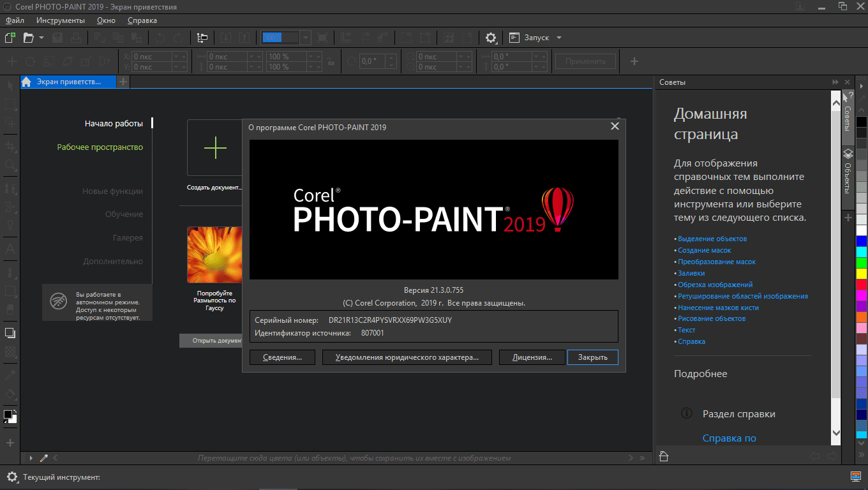The image size is (868, 490).
Task: Click the Закрыть button
Action: coord(592,357)
